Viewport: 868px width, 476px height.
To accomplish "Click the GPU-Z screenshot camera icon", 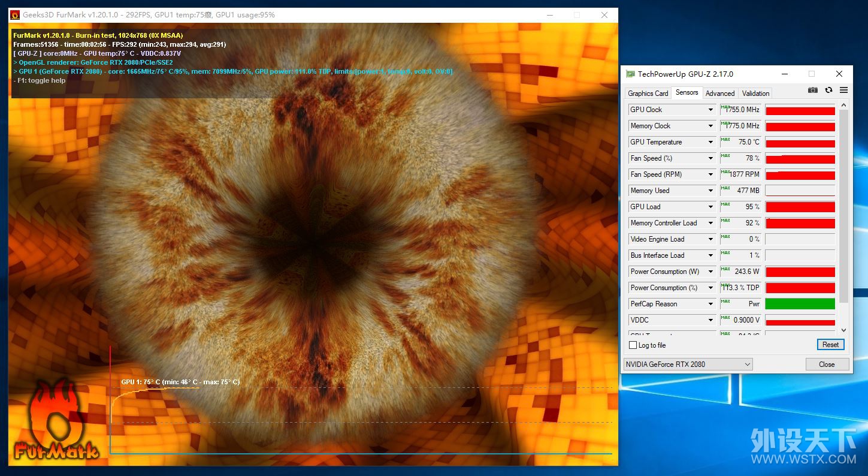I will tap(813, 91).
